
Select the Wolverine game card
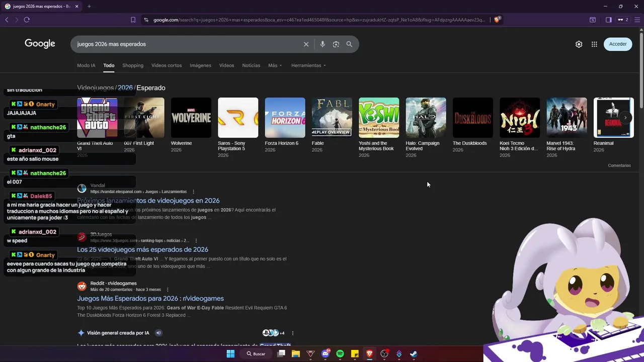point(191,125)
